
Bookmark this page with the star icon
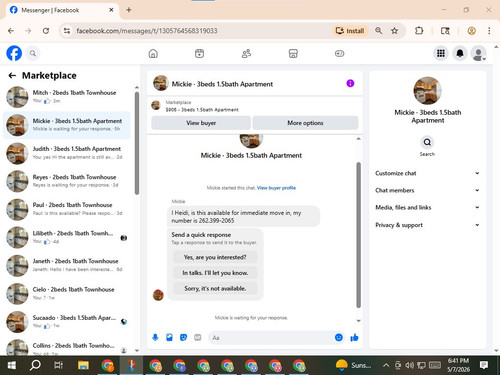(394, 31)
